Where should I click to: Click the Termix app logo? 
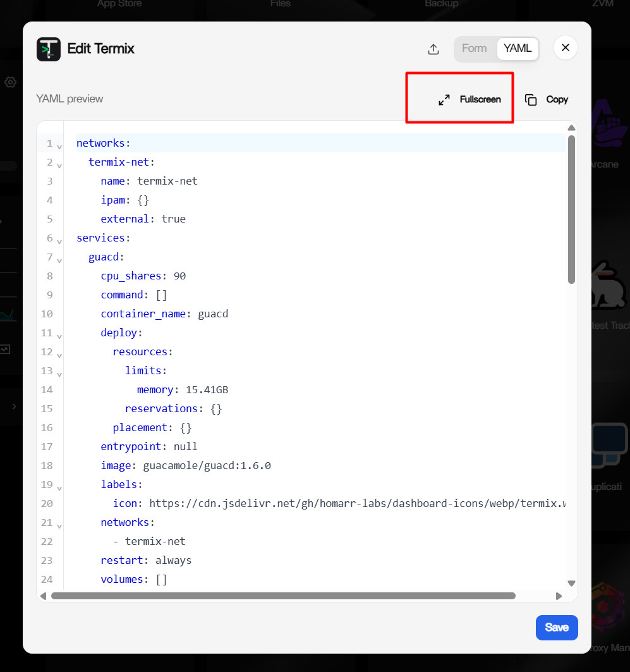pyautogui.click(x=49, y=49)
